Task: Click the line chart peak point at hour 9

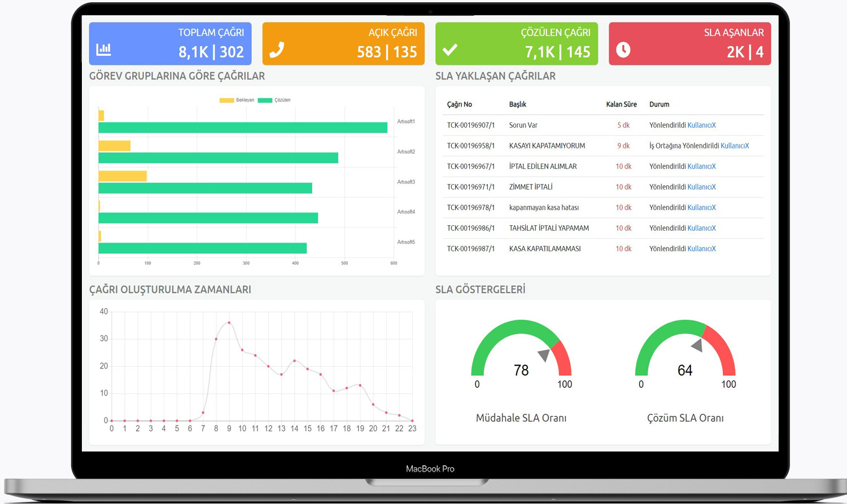Action: (229, 322)
